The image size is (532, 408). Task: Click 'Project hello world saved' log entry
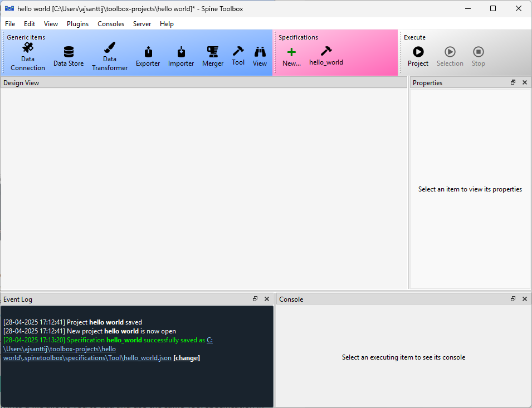pos(72,322)
